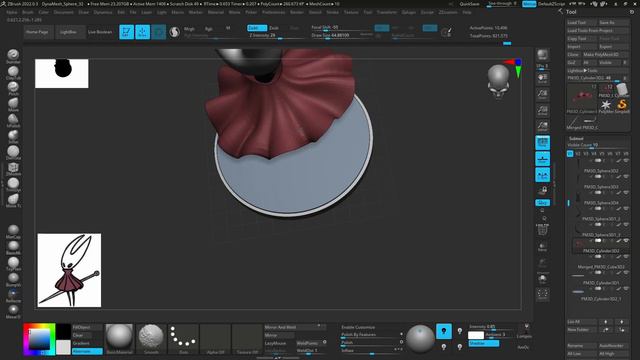Image resolution: width=640 pixels, height=360 pixels.
Task: Select the ClayTubes brush
Action: tap(13, 72)
